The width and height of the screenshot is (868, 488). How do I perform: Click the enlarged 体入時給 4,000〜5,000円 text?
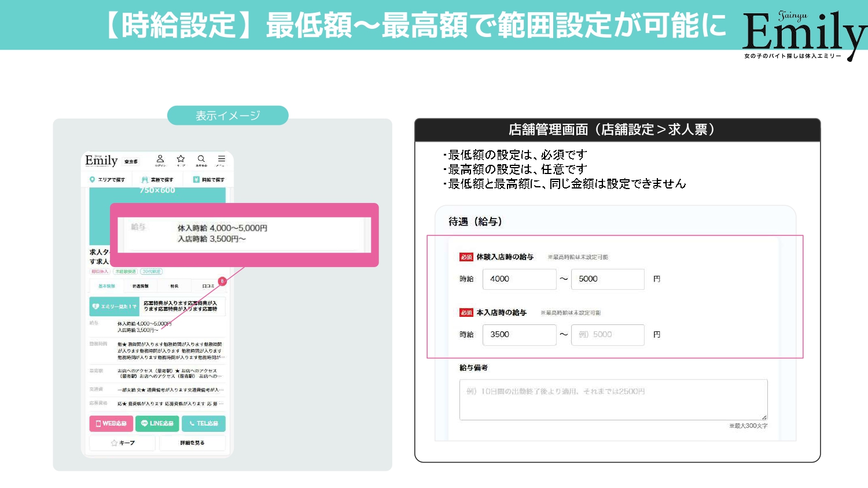[x=222, y=228]
